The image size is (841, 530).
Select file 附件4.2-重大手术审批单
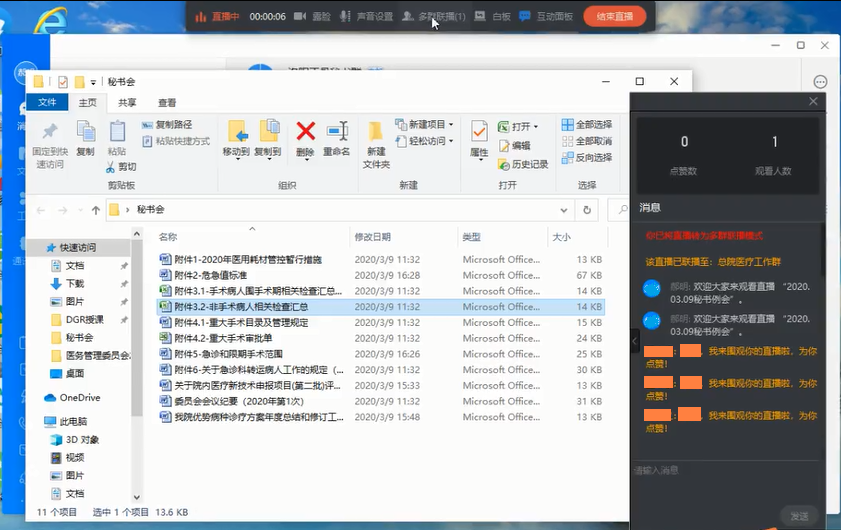click(381, 338)
